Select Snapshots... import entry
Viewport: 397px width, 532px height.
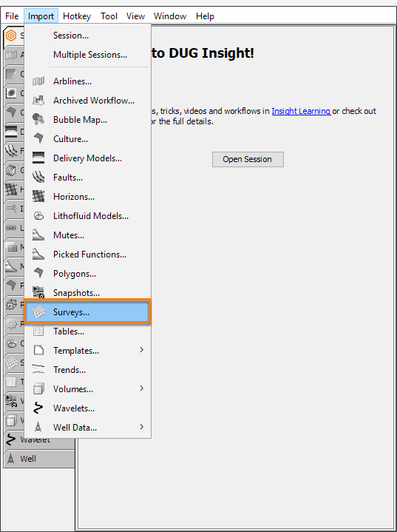(x=76, y=293)
